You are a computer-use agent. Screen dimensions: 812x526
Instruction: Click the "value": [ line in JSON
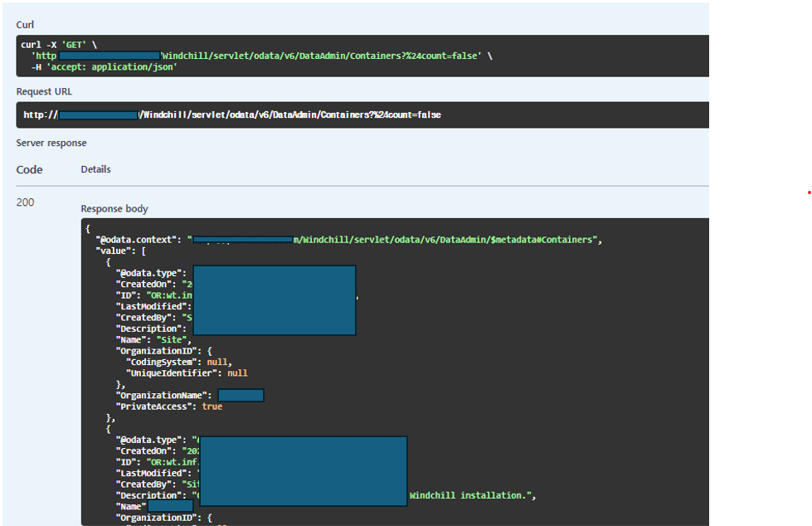(x=121, y=251)
